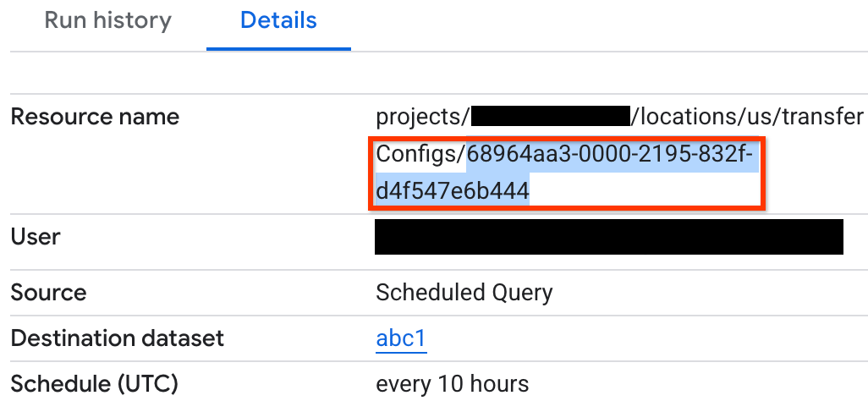
Task: Click the redacted User value
Action: coord(609,237)
